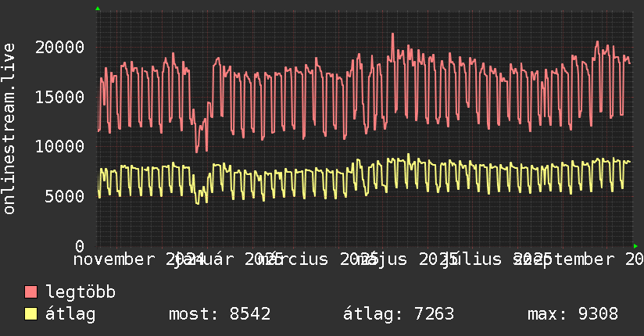The height and width of the screenshot is (336, 644).
Task: Click the 'átlag: 7263' statistic
Action: [399, 314]
